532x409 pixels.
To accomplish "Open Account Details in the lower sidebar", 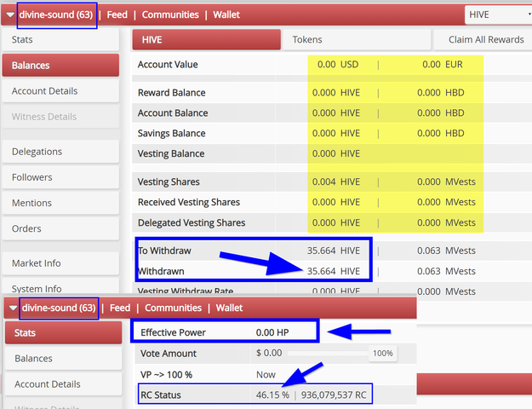I will pyautogui.click(x=64, y=384).
